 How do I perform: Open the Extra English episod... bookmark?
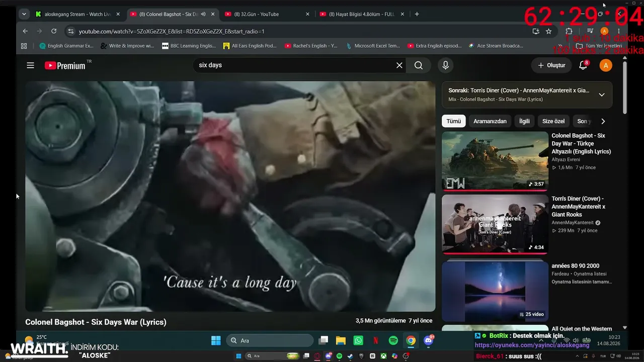434,46
